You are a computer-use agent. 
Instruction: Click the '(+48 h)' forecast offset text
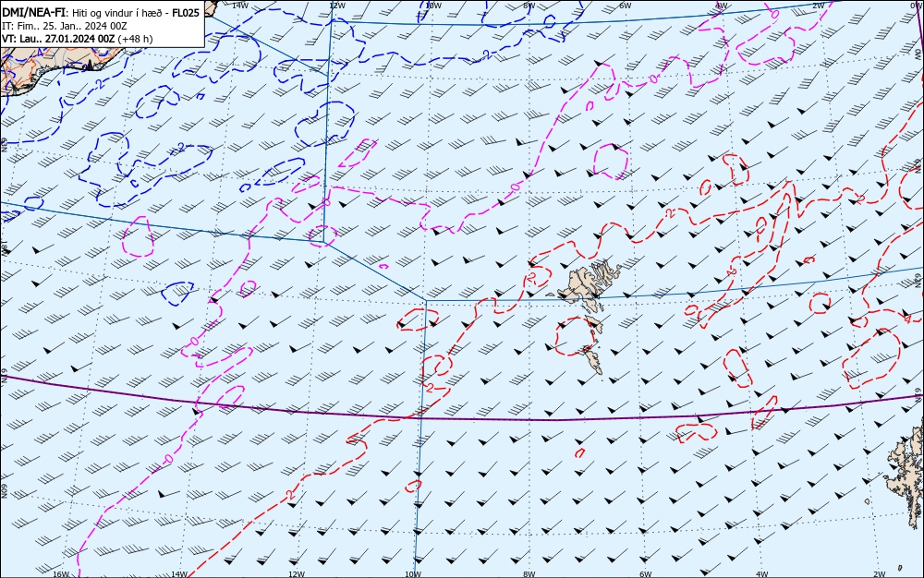pyautogui.click(x=135, y=39)
